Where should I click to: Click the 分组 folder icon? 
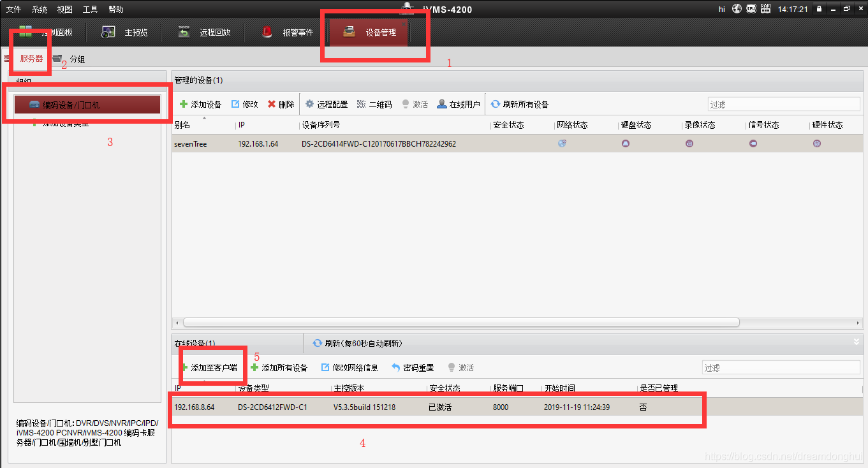point(58,59)
